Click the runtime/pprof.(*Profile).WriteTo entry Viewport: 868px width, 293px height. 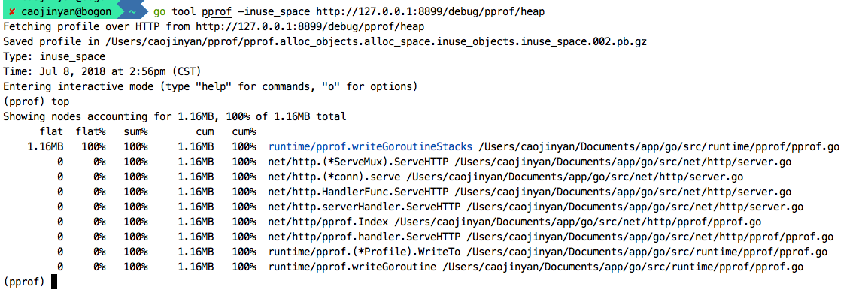[362, 252]
